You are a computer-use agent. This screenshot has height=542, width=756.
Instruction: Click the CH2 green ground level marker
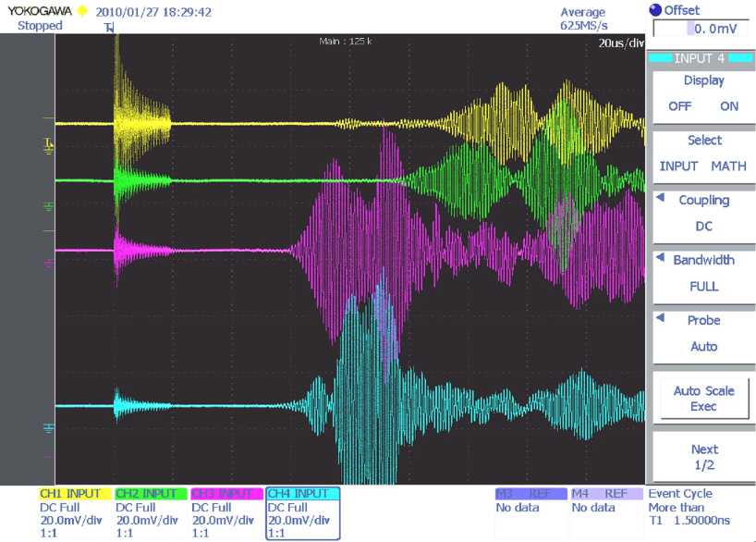click(x=49, y=206)
